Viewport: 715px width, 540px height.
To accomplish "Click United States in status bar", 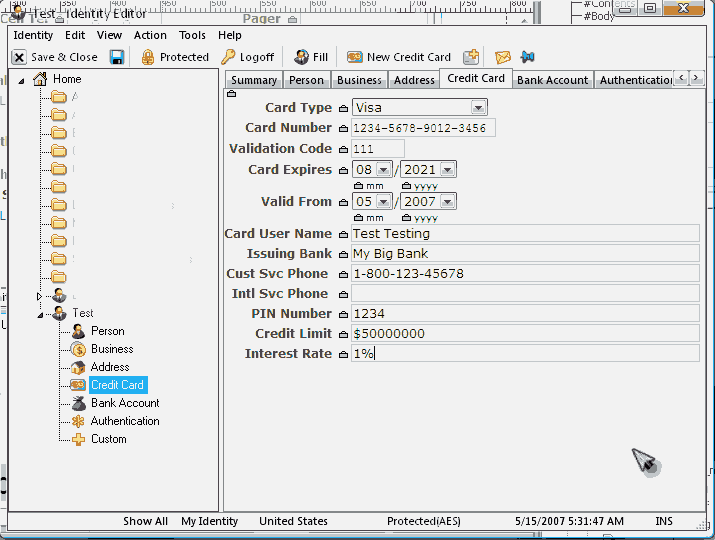I will [293, 521].
